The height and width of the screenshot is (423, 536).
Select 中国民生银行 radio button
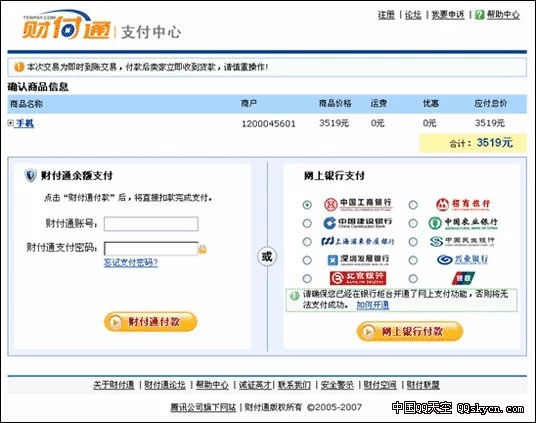click(413, 242)
